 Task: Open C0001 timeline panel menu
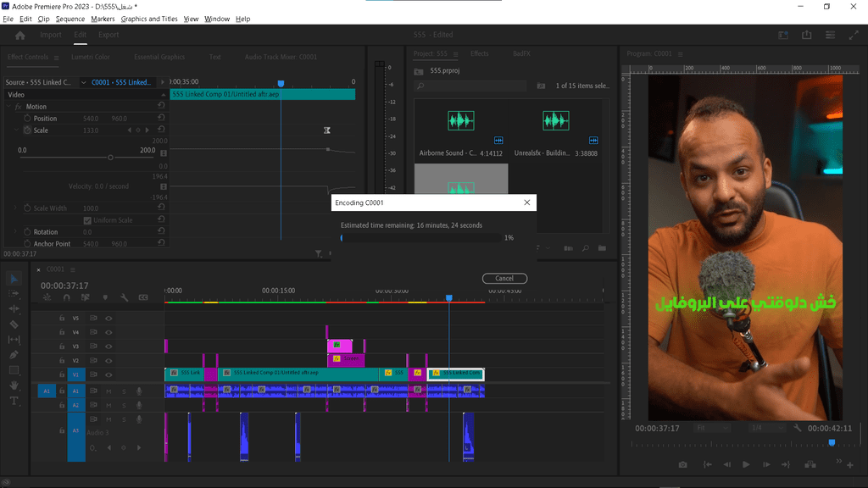(x=73, y=269)
